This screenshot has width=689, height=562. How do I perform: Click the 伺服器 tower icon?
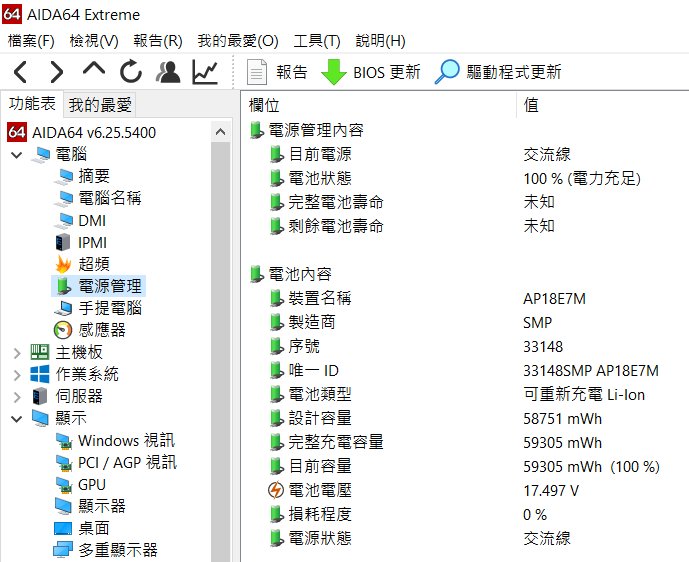[x=40, y=396]
